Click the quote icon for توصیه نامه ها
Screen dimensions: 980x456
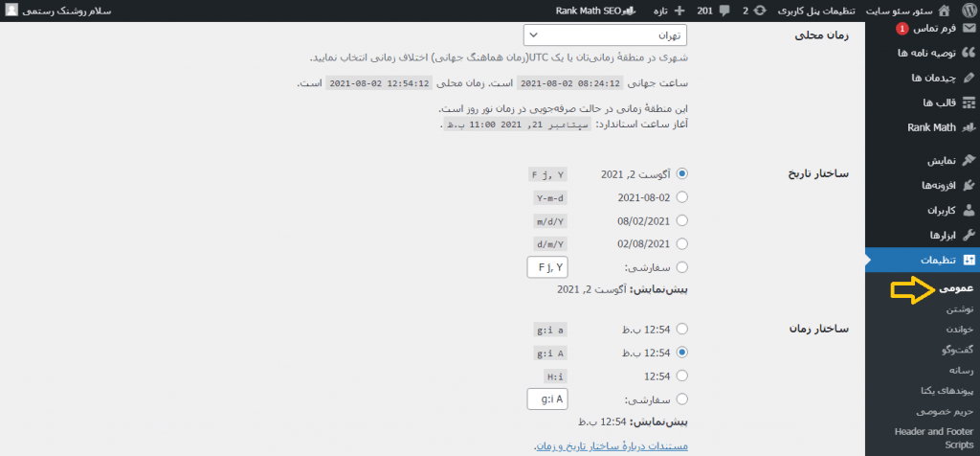tap(969, 53)
